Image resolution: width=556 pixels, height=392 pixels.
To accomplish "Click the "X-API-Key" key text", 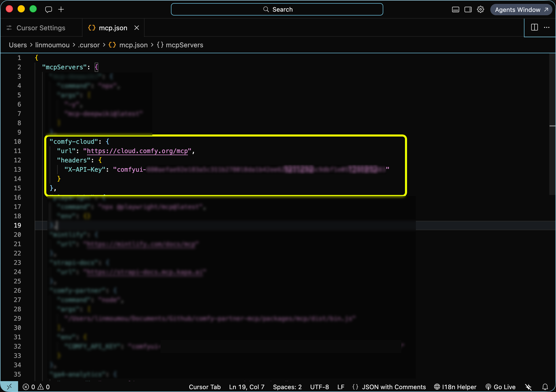I will tap(85, 170).
